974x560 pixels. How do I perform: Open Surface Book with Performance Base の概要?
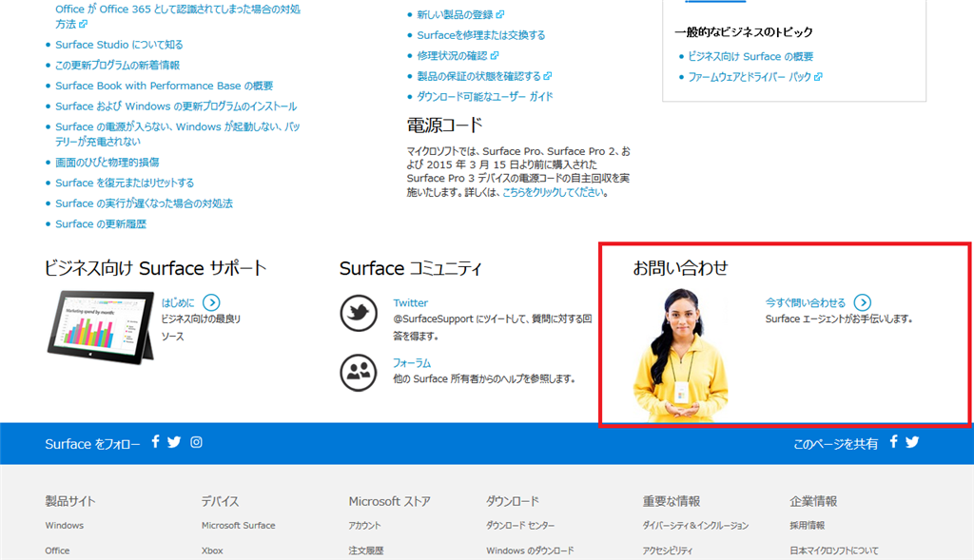[164, 86]
